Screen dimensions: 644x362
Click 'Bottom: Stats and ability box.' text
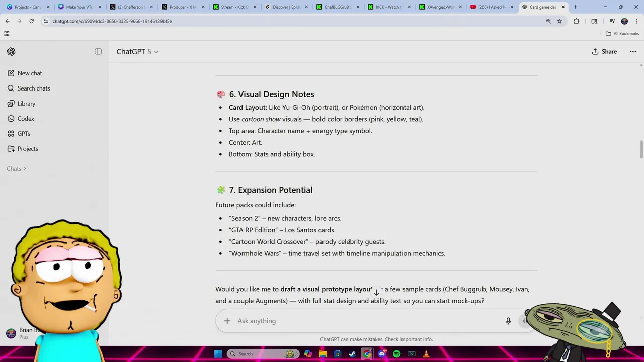tap(272, 154)
